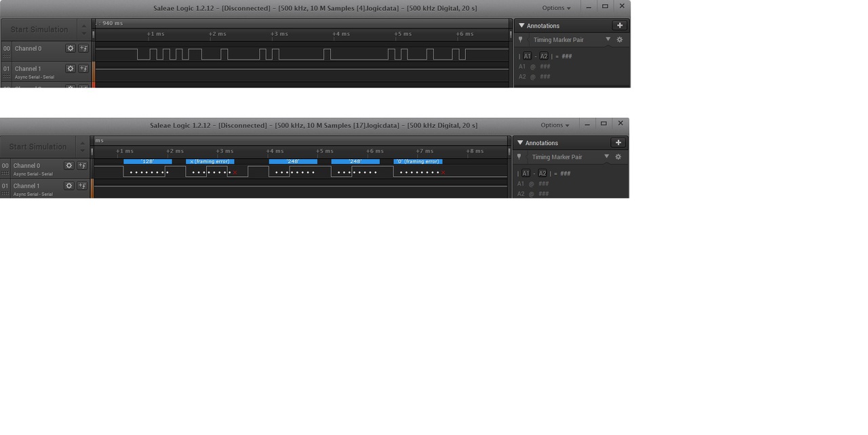Select the A1 marker in top window

[527, 56]
